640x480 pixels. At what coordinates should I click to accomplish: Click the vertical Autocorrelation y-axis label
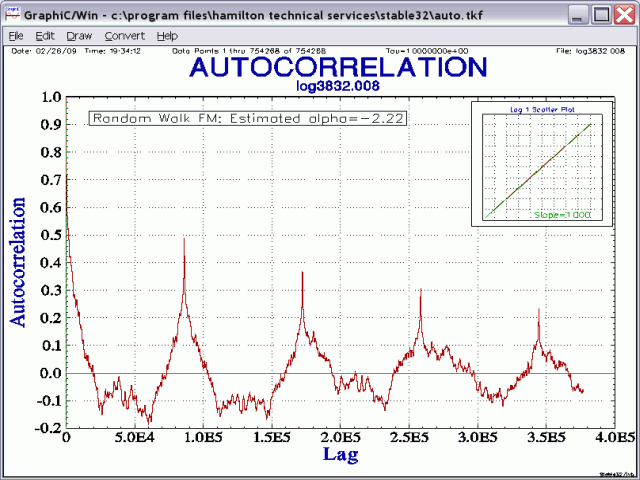pyautogui.click(x=18, y=262)
